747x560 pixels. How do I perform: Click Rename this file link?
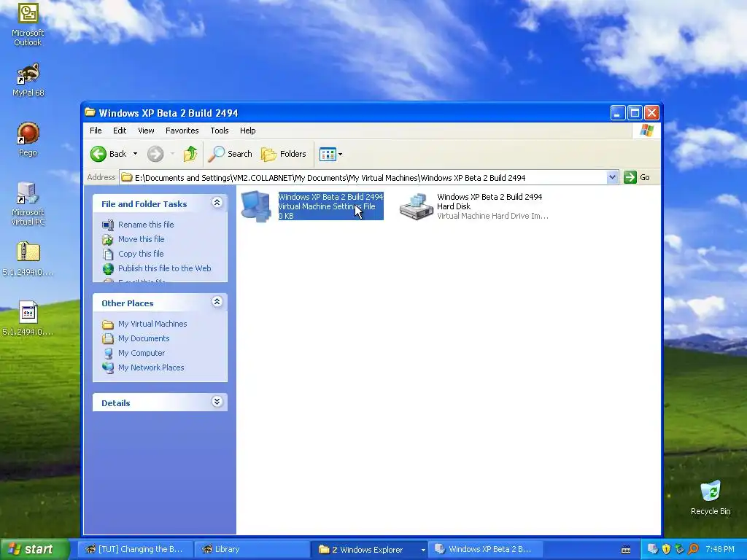tap(146, 225)
